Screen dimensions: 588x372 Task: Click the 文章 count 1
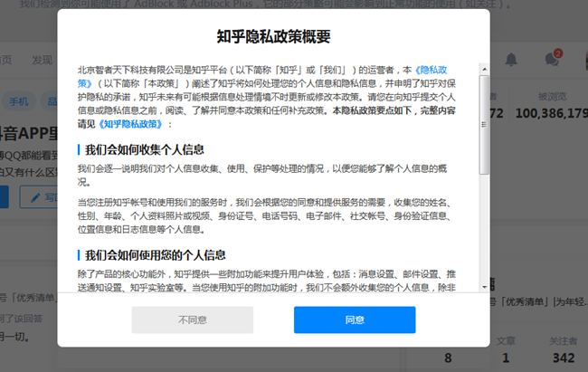pos(506,358)
